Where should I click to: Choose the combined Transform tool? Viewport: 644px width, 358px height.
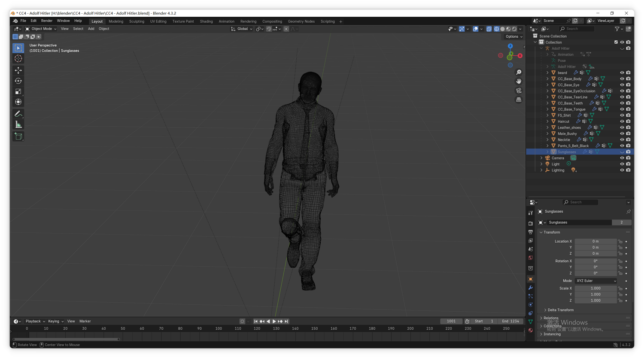[x=18, y=102]
